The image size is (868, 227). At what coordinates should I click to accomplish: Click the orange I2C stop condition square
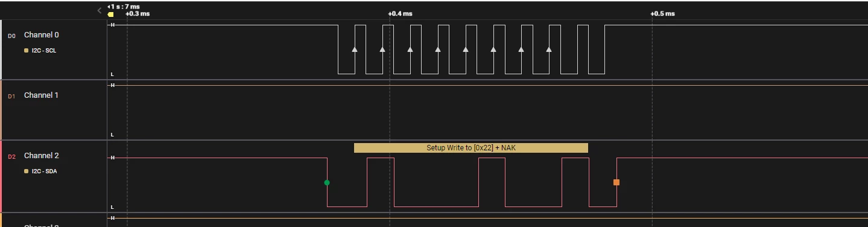pyautogui.click(x=616, y=182)
